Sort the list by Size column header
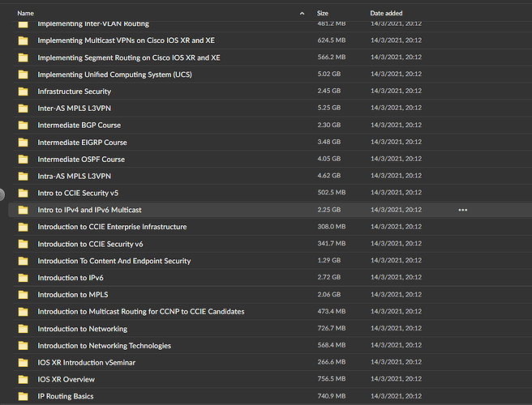 pos(322,13)
